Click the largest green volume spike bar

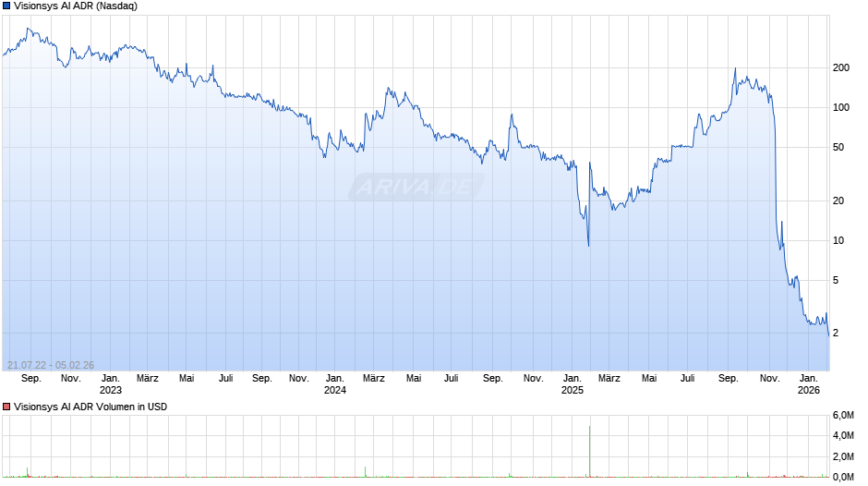[589, 451]
